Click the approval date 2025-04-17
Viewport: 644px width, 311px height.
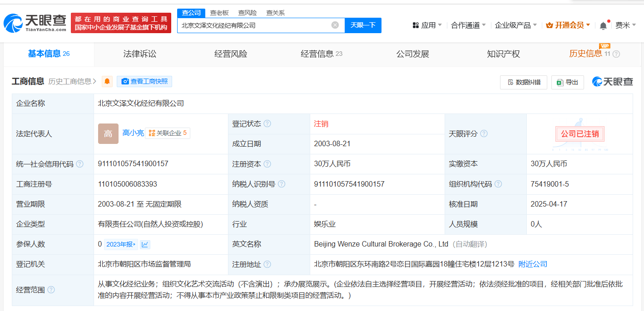(549, 204)
